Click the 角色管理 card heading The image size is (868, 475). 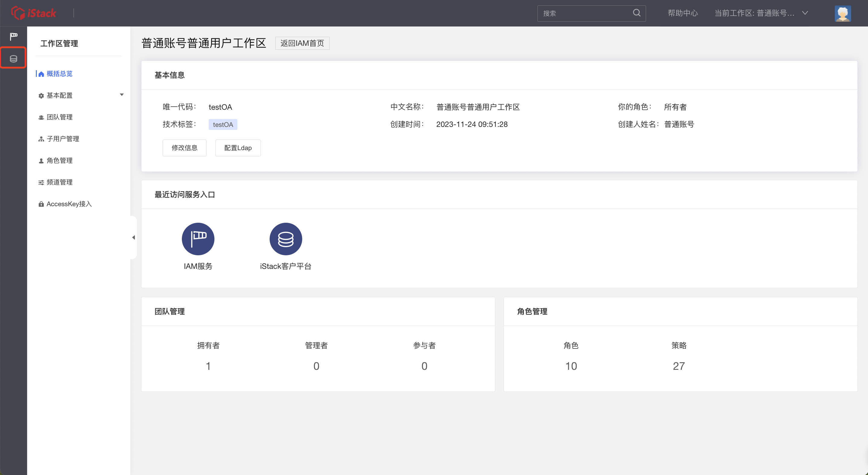(532, 311)
